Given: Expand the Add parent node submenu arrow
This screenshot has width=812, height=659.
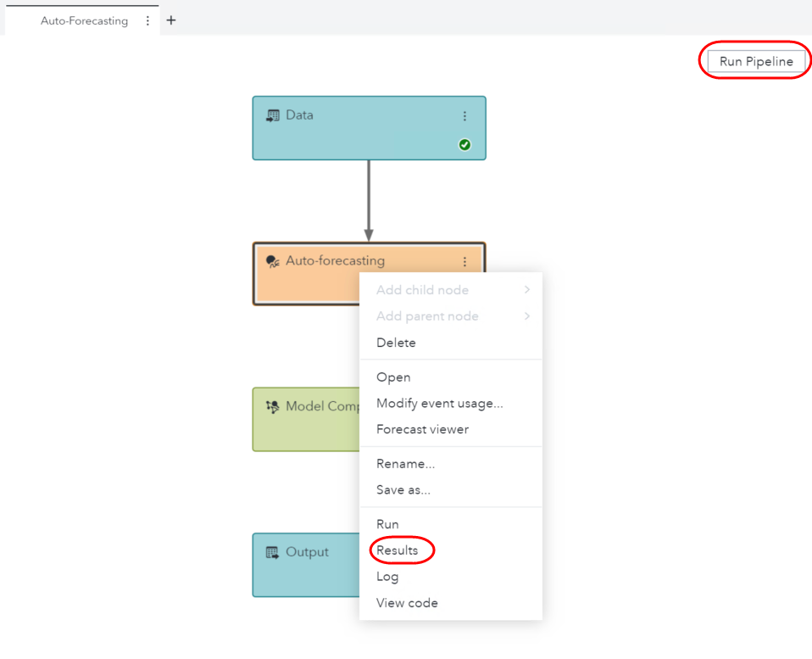Looking at the screenshot, I should (527, 316).
